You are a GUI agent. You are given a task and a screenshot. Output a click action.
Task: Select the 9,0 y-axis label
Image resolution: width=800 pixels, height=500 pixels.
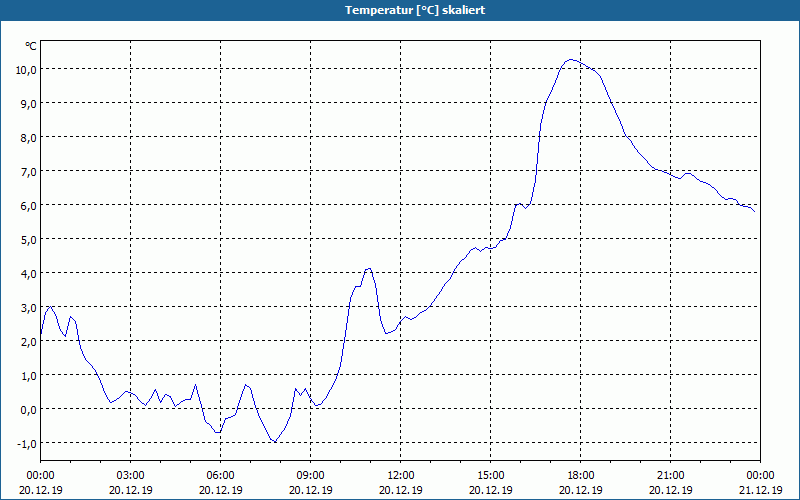tap(28, 104)
